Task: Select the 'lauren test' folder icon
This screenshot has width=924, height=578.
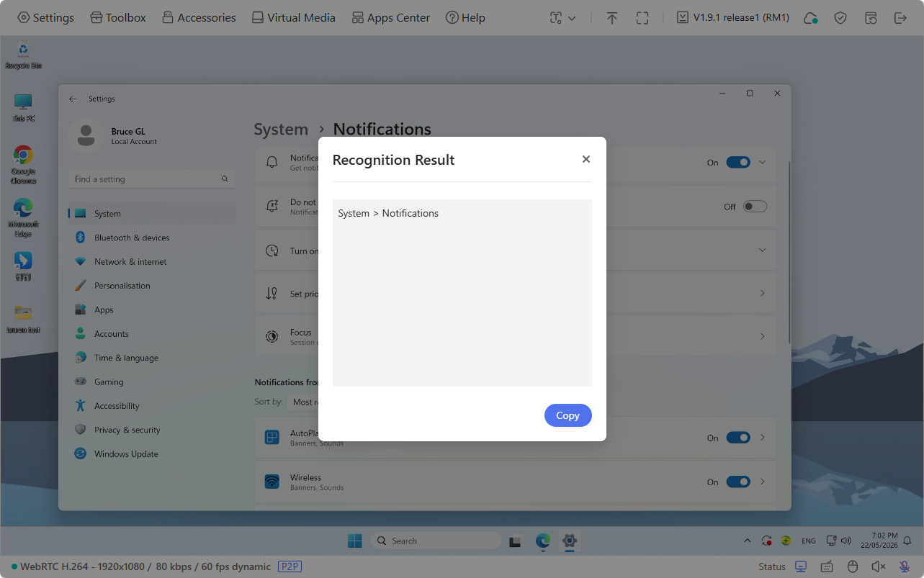Action: [23, 319]
